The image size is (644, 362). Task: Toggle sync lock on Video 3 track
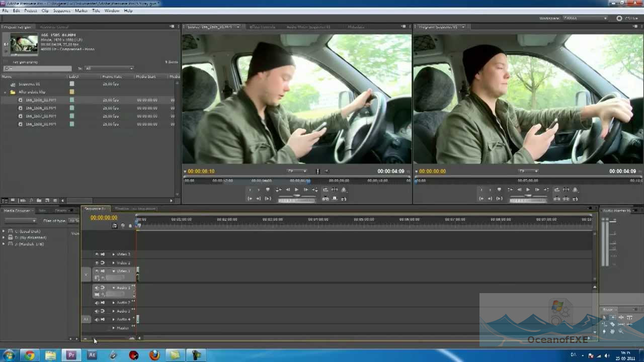[103, 254]
